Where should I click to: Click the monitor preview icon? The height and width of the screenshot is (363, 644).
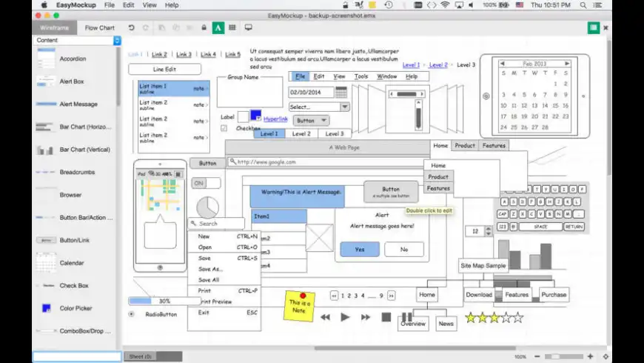tap(248, 27)
